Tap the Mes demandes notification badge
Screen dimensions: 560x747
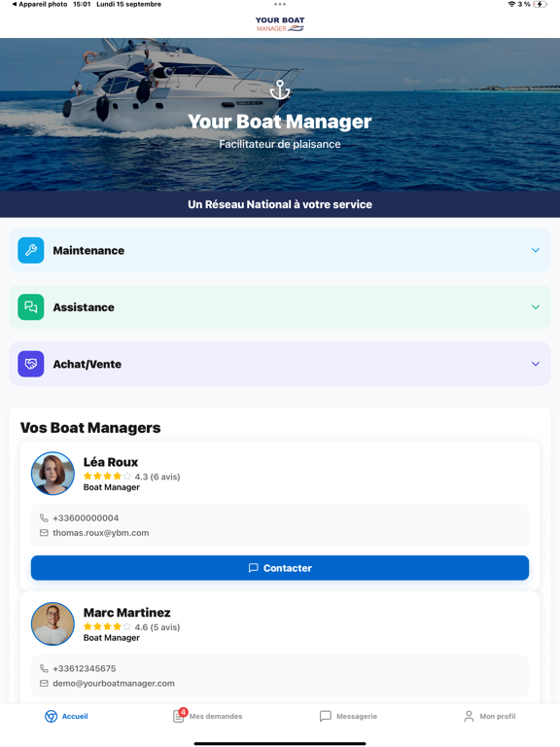point(184,712)
